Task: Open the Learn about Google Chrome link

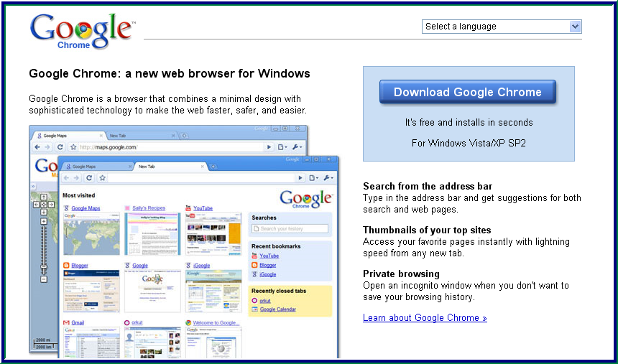Action: pyautogui.click(x=425, y=317)
